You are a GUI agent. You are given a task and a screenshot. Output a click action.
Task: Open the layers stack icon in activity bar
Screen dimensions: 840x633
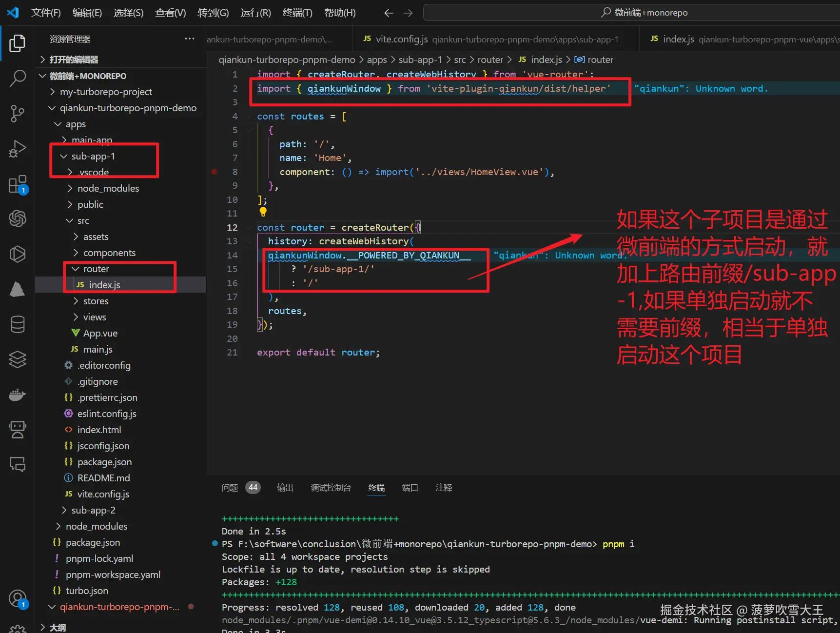18,359
